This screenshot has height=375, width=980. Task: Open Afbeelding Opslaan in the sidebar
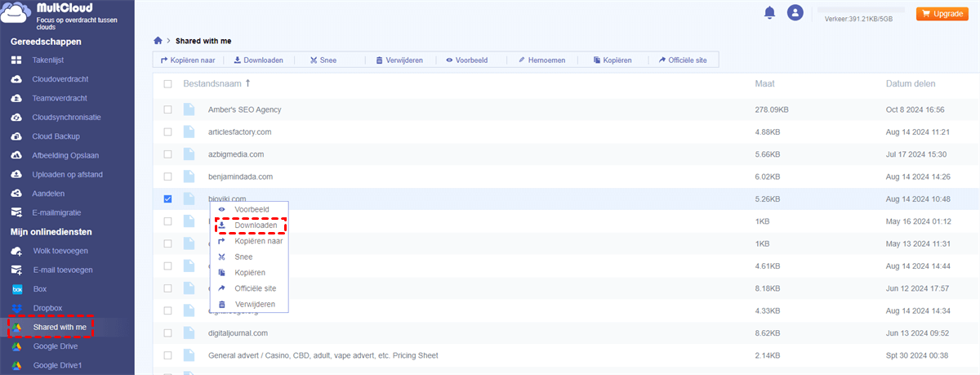pos(65,155)
